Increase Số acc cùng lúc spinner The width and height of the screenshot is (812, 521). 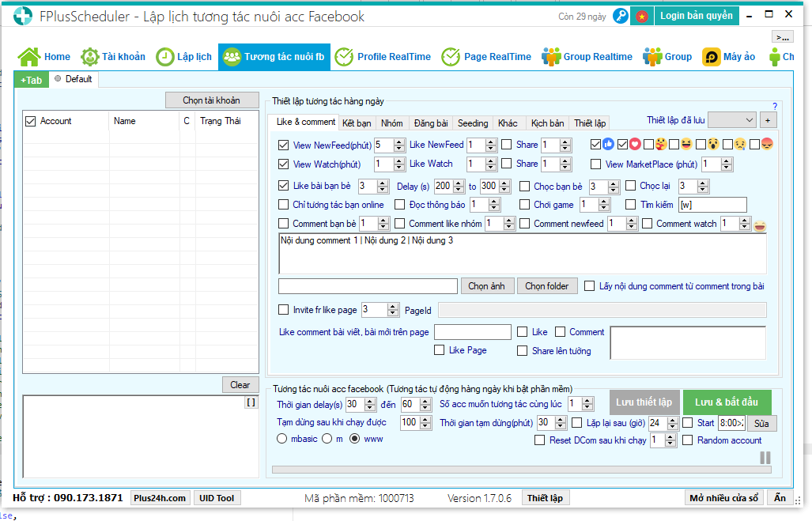coord(587,401)
